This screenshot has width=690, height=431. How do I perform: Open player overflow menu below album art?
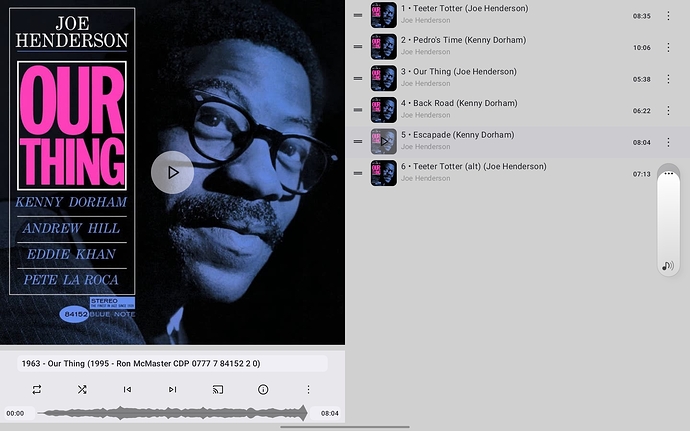[308, 389]
